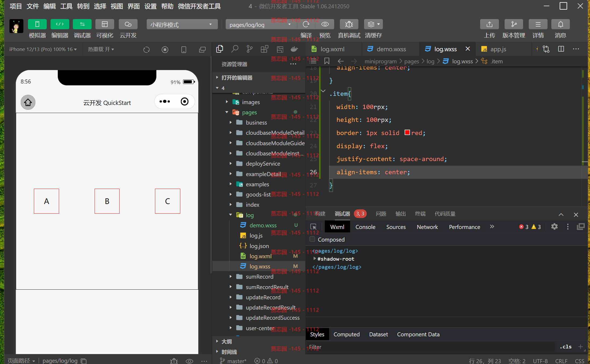Click the explorer more options ellipsis
Image resolution: width=590 pixels, height=364 pixels.
point(293,64)
